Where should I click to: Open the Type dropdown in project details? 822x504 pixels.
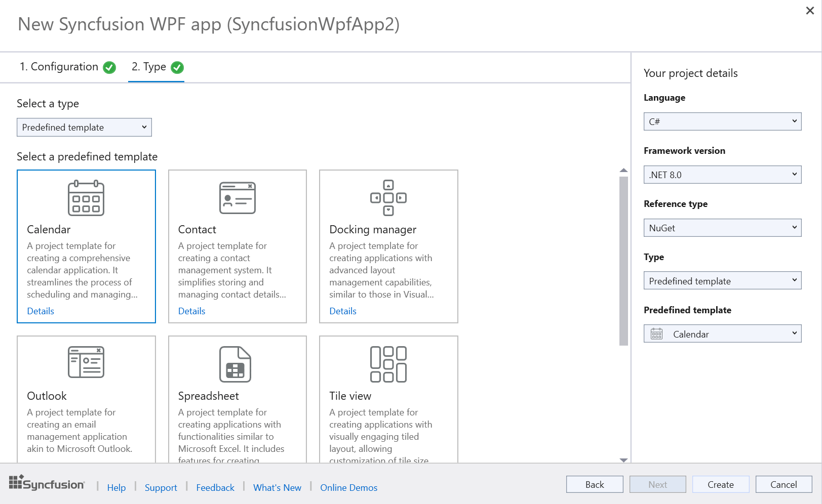pyautogui.click(x=723, y=281)
